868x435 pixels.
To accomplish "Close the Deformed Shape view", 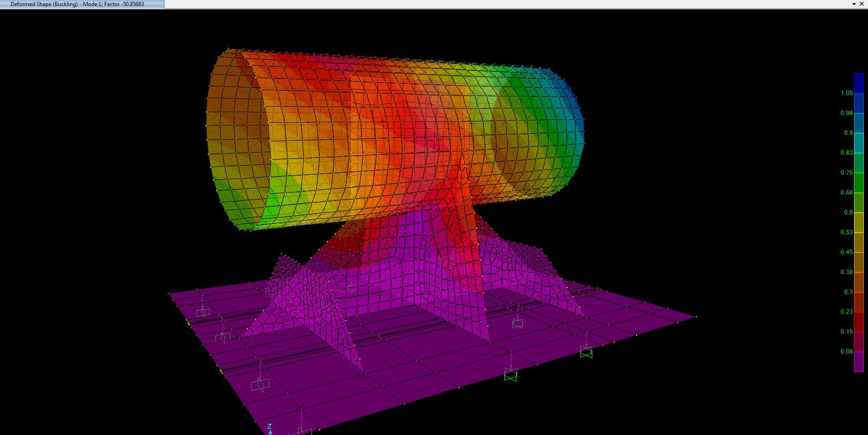I will pos(862,4).
